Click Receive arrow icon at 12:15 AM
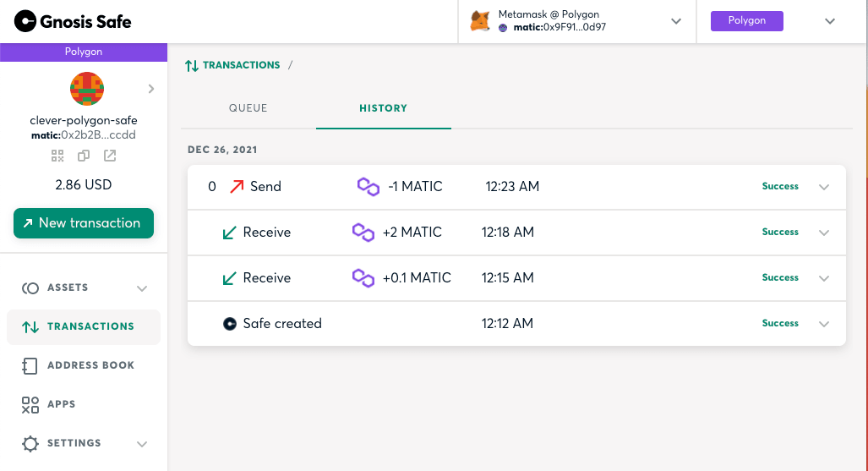The height and width of the screenshot is (471, 868). 229,278
